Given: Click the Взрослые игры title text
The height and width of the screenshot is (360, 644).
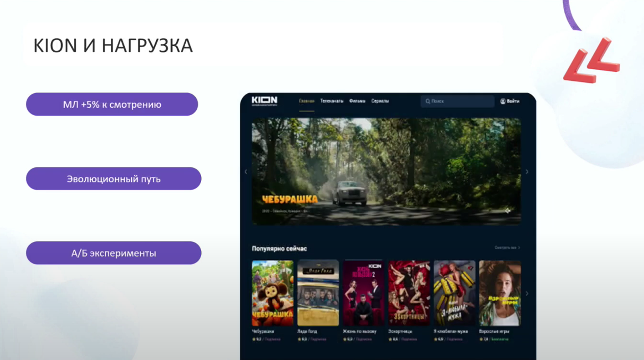Looking at the screenshot, I should pyautogui.click(x=494, y=331).
